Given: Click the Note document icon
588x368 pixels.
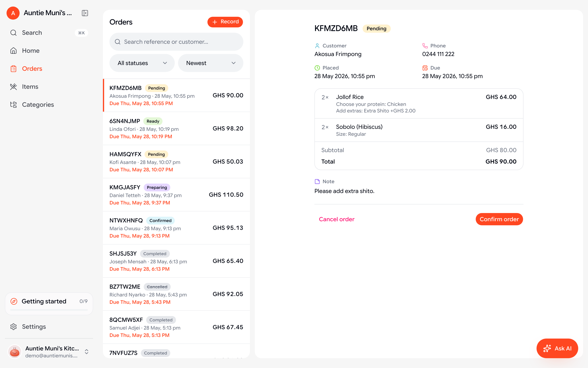Looking at the screenshot, I should 317,182.
